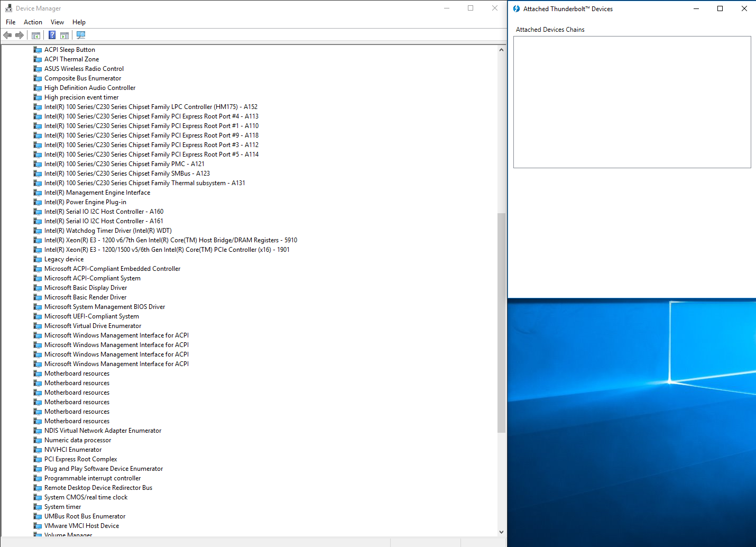Click the icon beside UMBus Root Bus Enumerator
Screen dimensions: 756x547
point(38,516)
